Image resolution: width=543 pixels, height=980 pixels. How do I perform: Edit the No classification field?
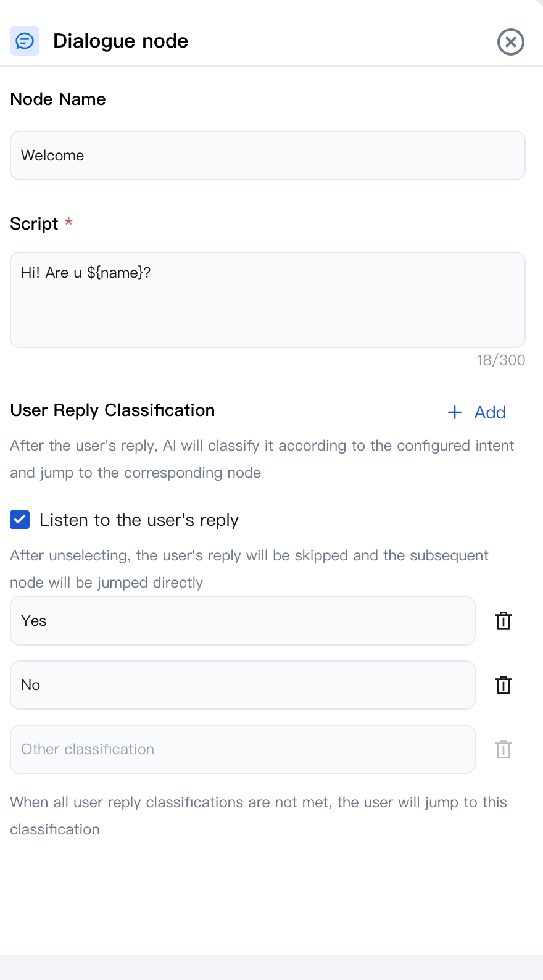point(242,685)
